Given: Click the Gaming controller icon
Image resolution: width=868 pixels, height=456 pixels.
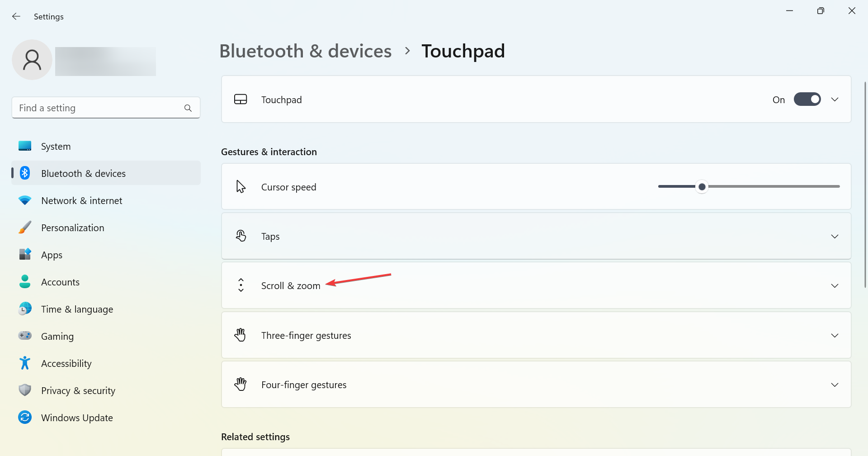Looking at the screenshot, I should (25, 336).
